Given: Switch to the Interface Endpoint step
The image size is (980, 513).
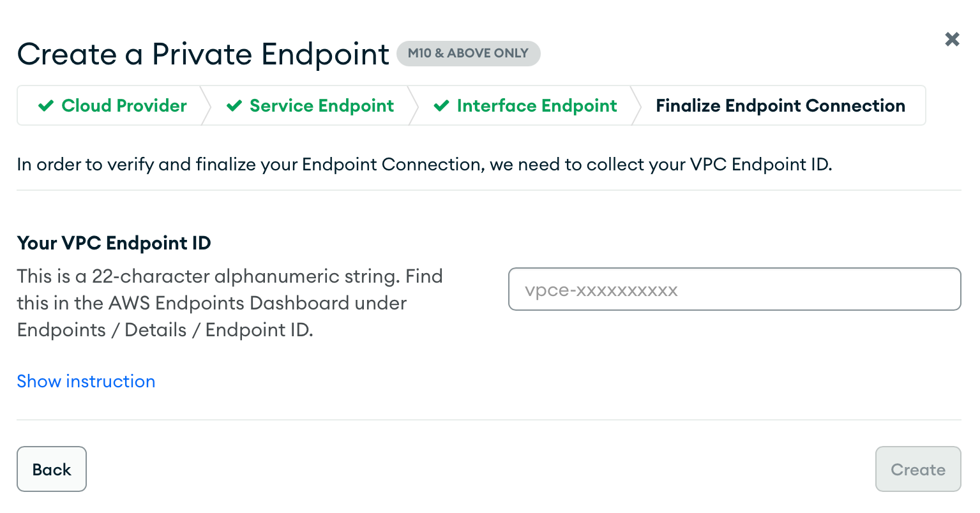Looking at the screenshot, I should tap(537, 105).
